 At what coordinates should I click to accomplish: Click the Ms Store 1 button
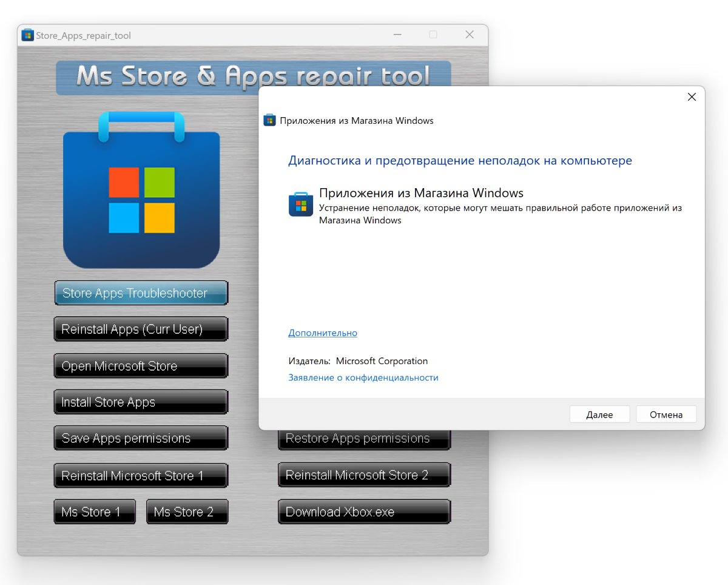coord(95,512)
